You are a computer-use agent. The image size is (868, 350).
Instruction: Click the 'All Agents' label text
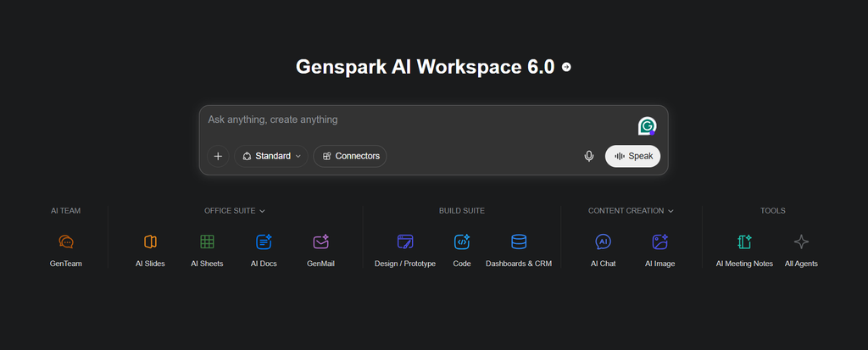[x=801, y=264]
